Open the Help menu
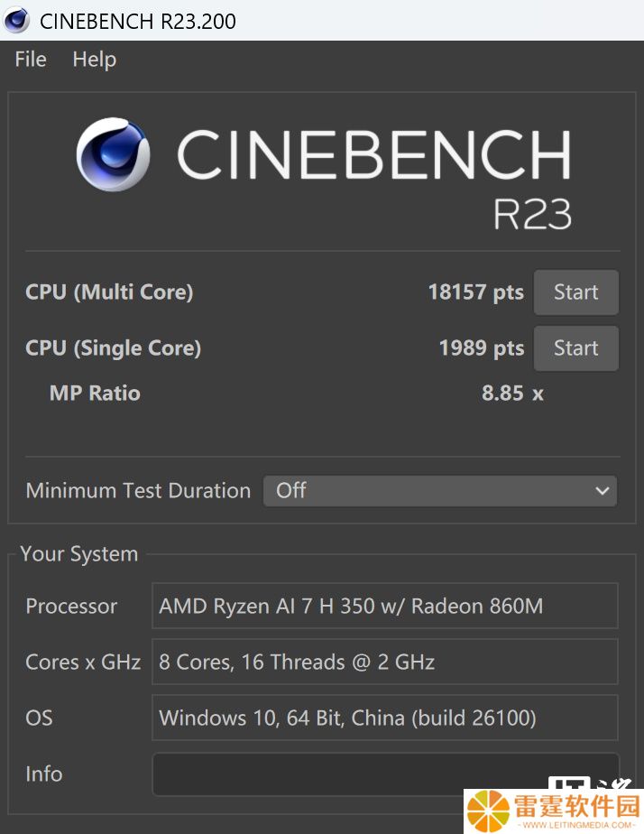The height and width of the screenshot is (834, 644). click(x=95, y=59)
